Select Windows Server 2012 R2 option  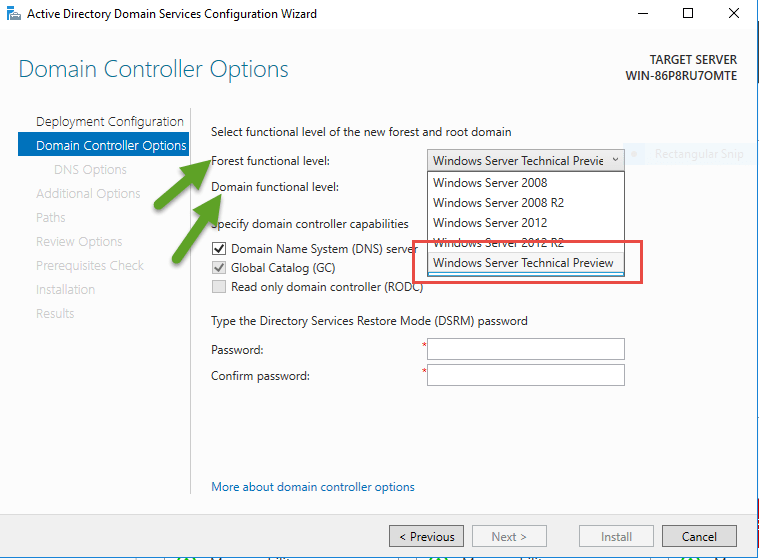(498, 243)
